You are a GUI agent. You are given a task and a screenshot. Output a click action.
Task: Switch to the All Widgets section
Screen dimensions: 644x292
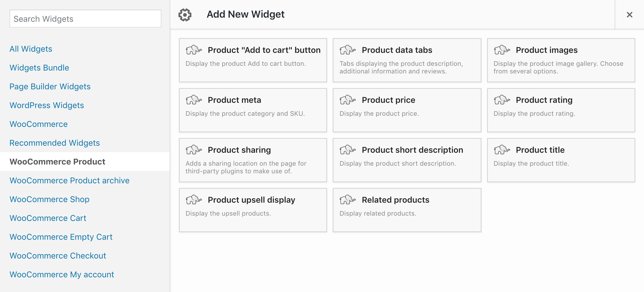[31, 49]
